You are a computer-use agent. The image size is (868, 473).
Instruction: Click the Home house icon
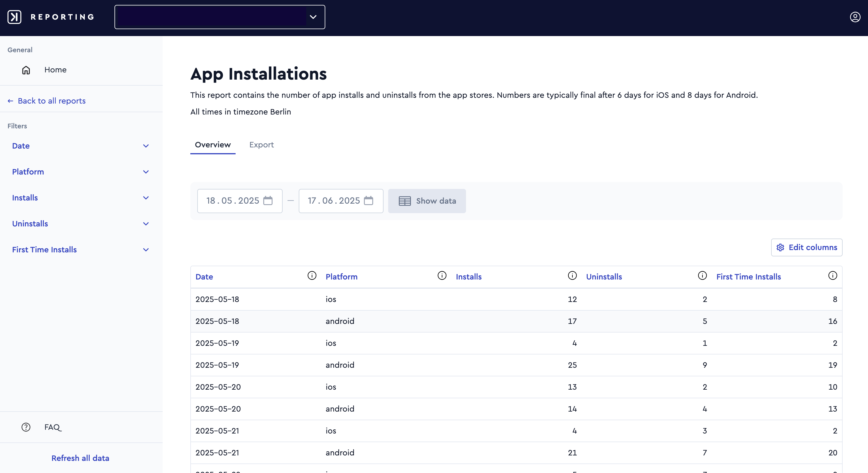26,70
